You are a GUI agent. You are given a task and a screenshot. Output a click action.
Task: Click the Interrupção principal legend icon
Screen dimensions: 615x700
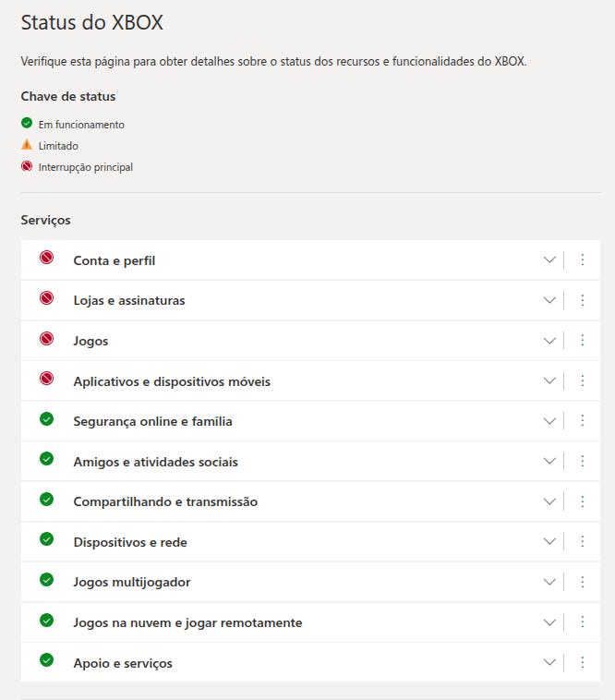point(27,166)
